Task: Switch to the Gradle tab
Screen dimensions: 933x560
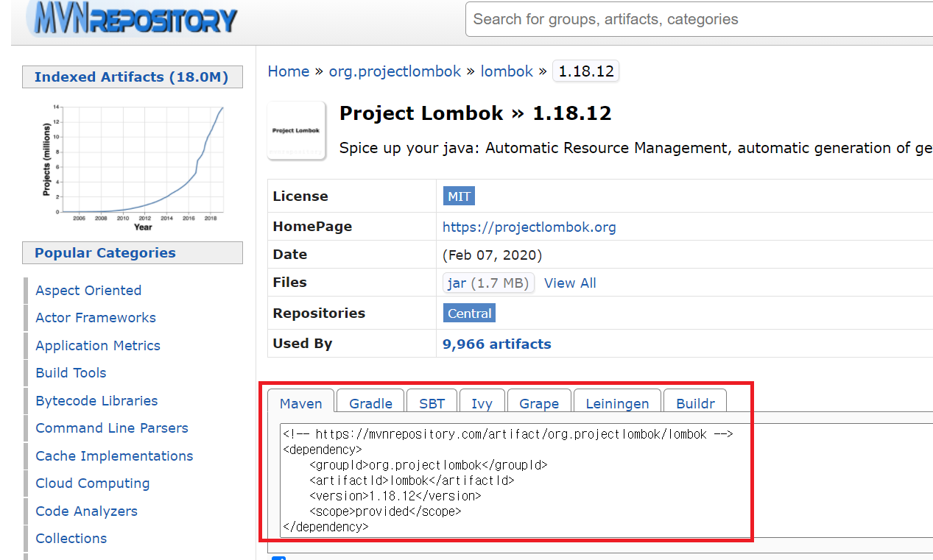Action: (x=370, y=403)
